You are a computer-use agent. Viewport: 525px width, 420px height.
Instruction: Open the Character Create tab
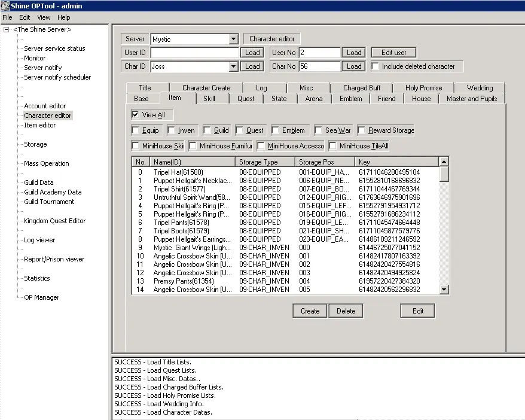206,88
